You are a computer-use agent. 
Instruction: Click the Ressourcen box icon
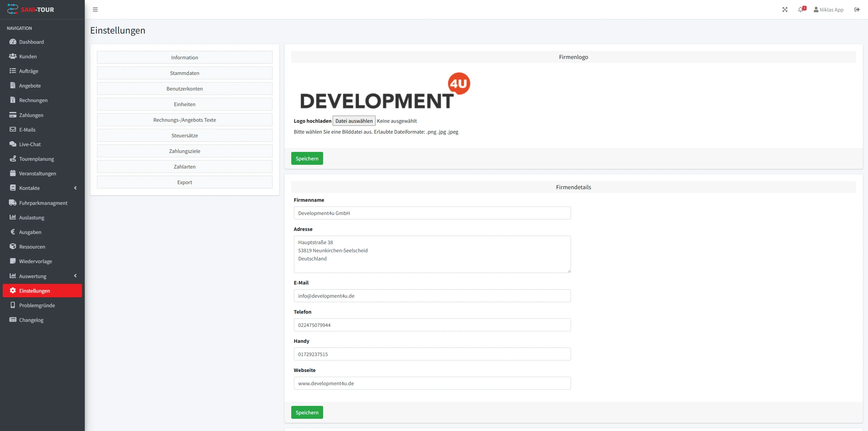[x=13, y=247]
